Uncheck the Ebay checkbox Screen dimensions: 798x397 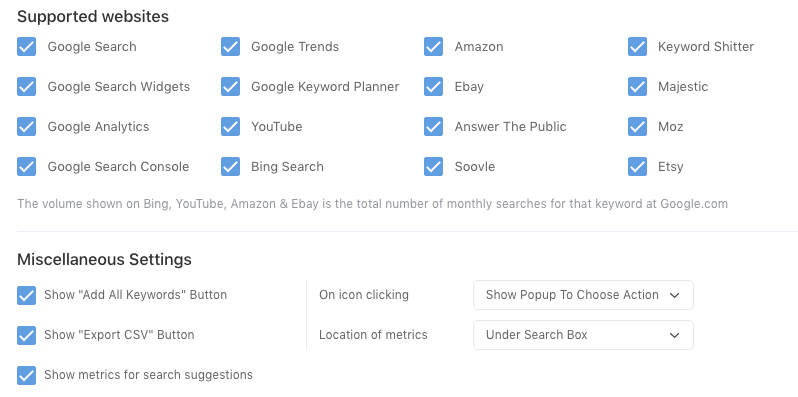pyautogui.click(x=433, y=87)
